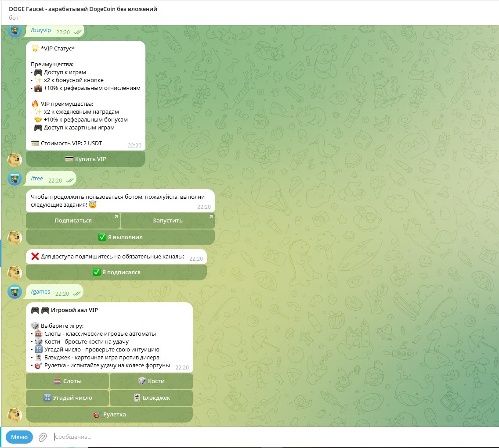Click the text "Выберите игру:"

click(x=62, y=326)
